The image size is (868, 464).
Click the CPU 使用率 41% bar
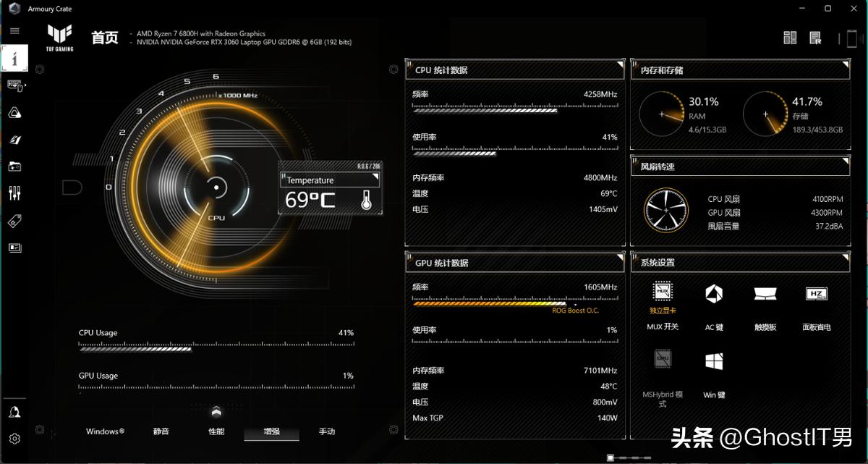(514, 153)
